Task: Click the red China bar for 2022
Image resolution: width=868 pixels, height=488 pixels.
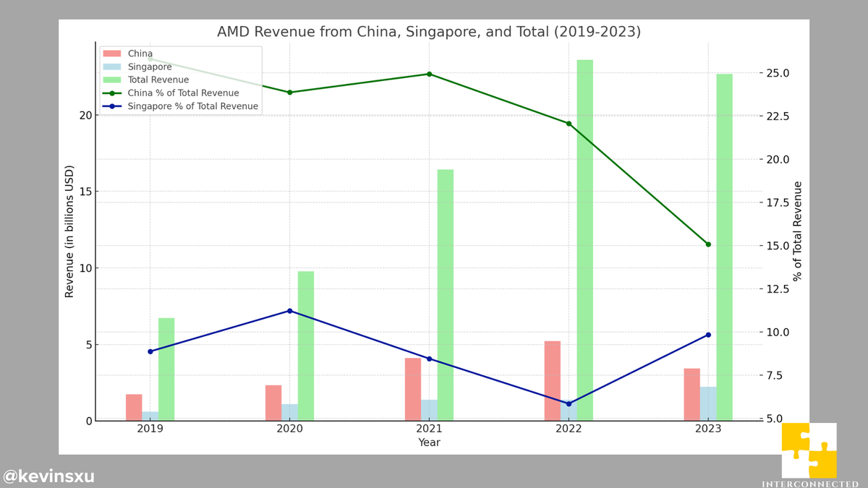Action: point(551,380)
